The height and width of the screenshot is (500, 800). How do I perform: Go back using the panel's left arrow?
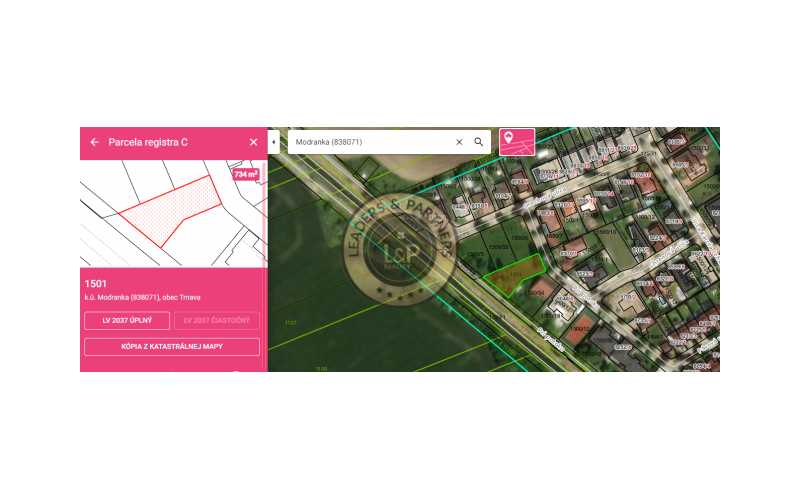coord(94,142)
